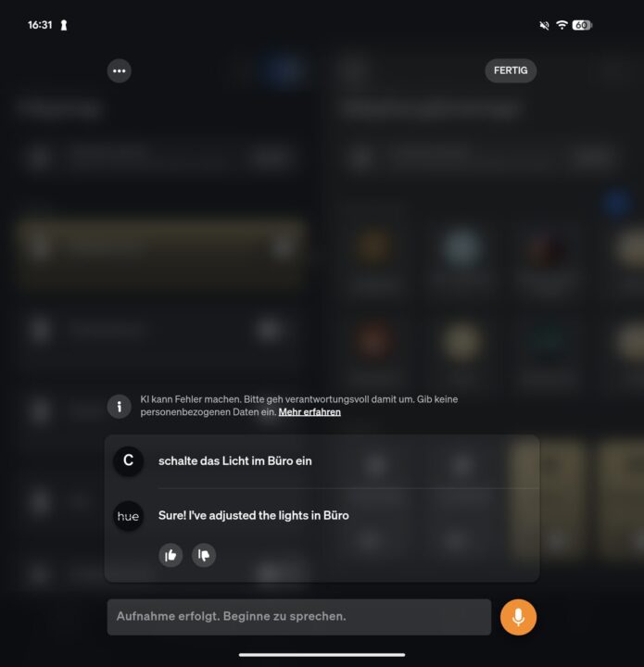
Task: Give thumbs up to the response
Action: pos(170,555)
